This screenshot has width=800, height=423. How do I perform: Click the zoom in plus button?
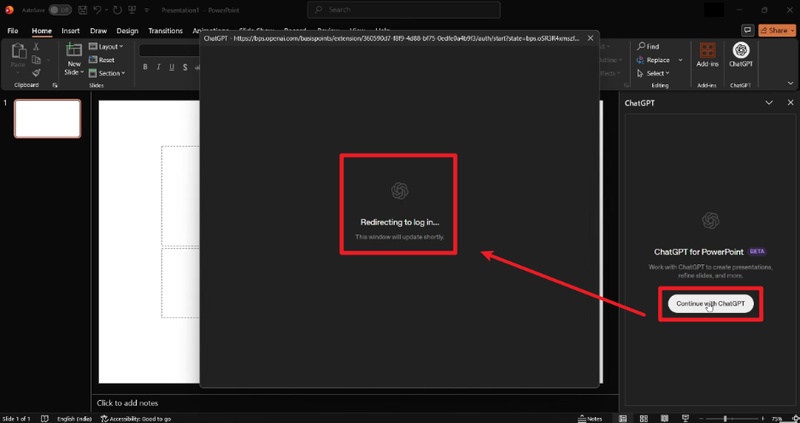(x=763, y=418)
